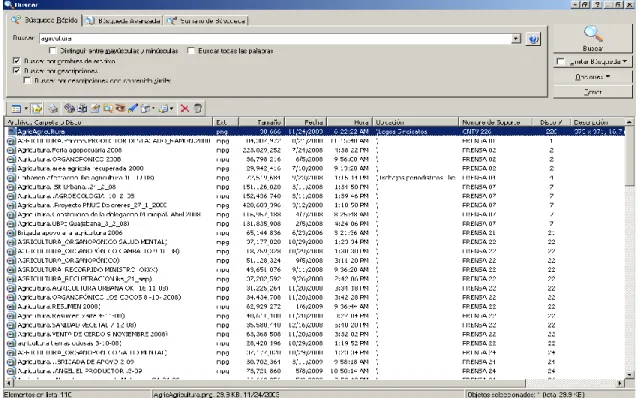
Task: Sort results by Ubicación column header
Action: [x=415, y=122]
